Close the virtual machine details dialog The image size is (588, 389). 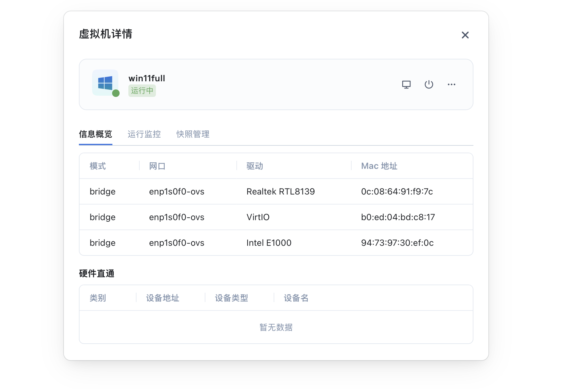tap(465, 35)
